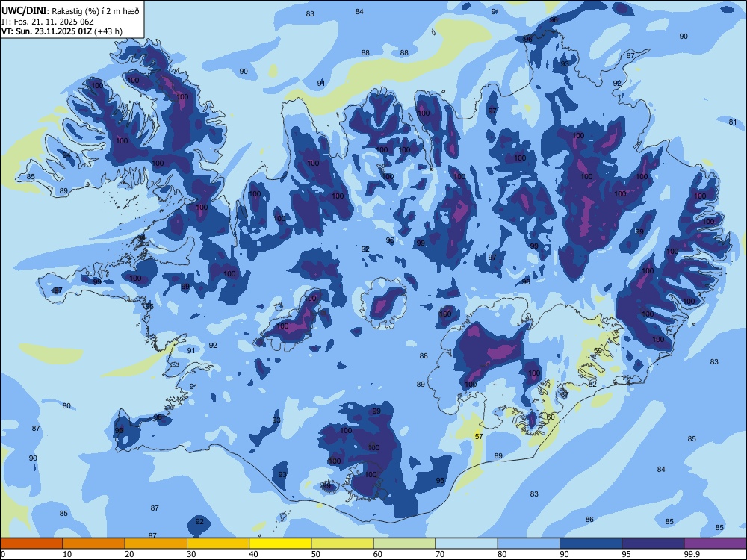747x560 pixels.
Task: Click the title 'UWC/DINI: Rakastig (%) í 2 m hæð'
Action: (x=70, y=11)
